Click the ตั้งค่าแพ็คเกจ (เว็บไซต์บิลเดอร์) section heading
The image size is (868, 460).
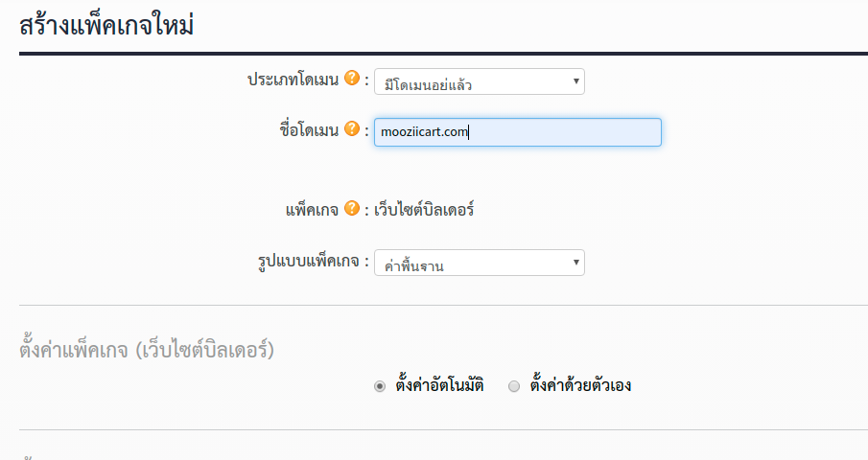147,350
